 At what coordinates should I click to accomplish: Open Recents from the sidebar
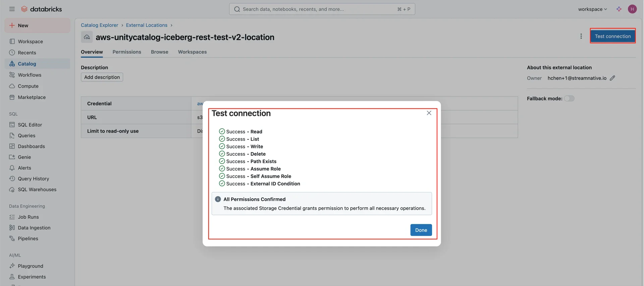(37, 53)
